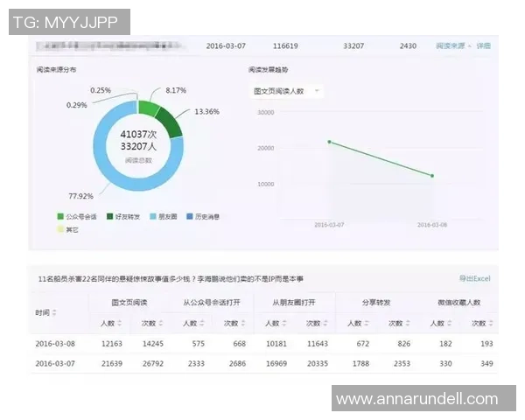Toggle 好友转发 legend swatch

click(109, 216)
